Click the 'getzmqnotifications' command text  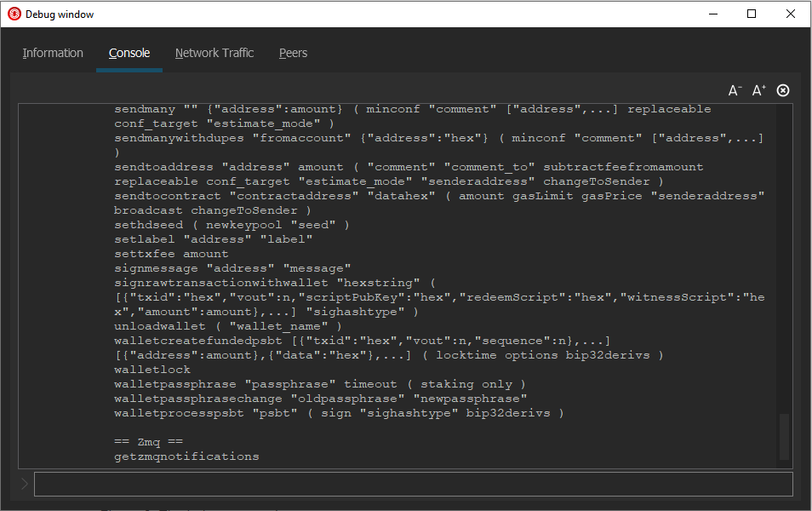[186, 456]
